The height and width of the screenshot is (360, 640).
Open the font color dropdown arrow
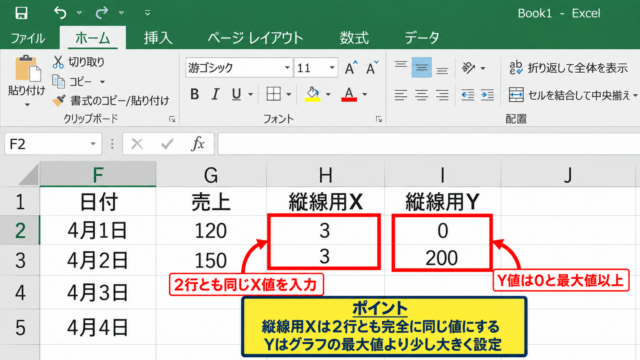point(364,95)
